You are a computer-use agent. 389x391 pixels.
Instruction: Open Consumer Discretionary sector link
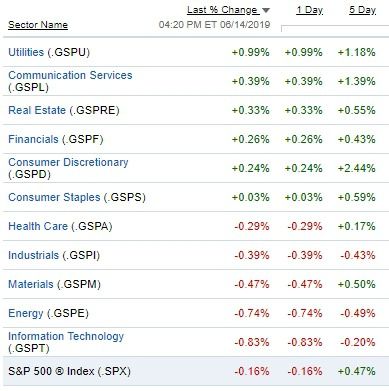68,162
